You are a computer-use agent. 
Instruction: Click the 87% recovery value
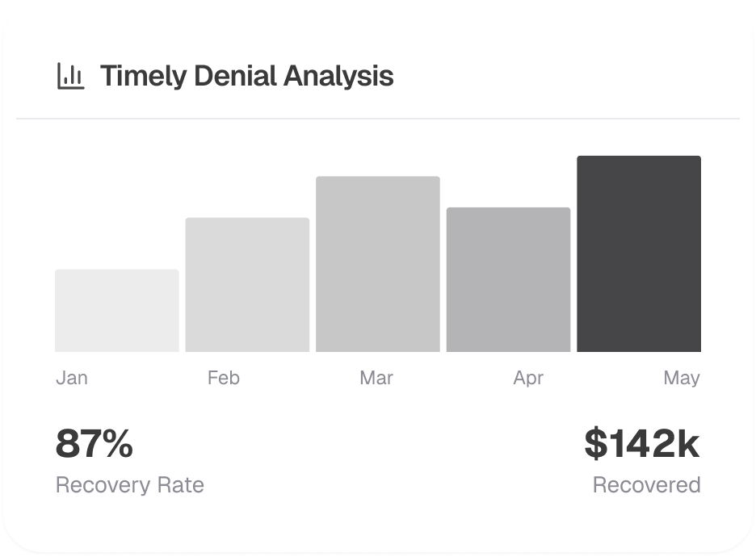click(x=94, y=445)
